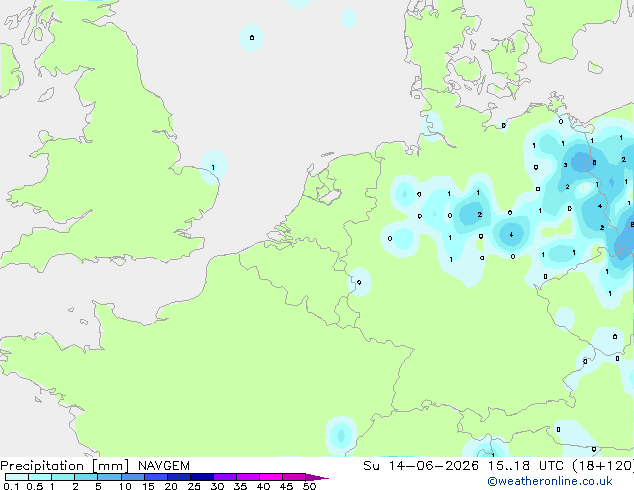The height and width of the screenshot is (490, 634).
Task: Click the '50' legend scale label
Action: coord(309,486)
